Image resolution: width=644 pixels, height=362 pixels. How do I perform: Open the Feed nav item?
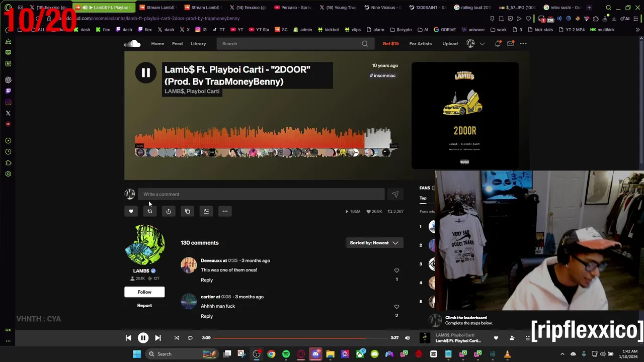point(177,44)
